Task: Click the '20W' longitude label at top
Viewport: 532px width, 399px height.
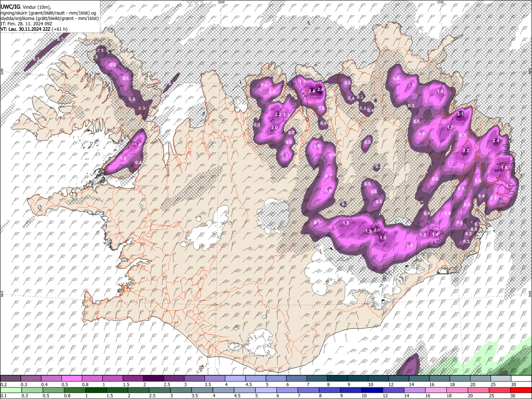Action: tap(221, 2)
